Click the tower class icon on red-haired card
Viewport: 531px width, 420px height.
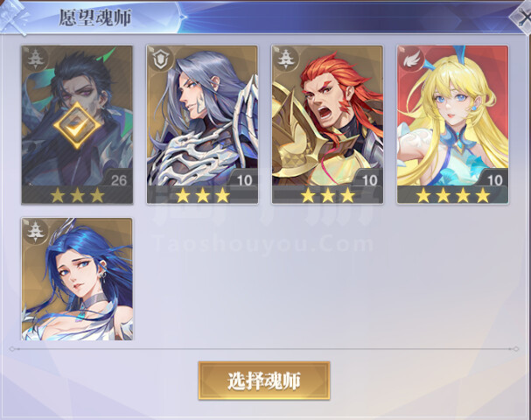[286, 59]
